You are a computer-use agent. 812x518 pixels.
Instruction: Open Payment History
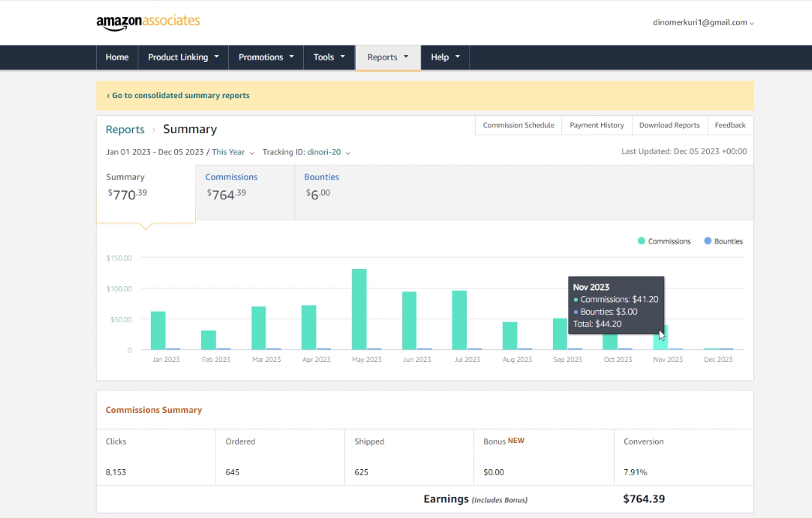pyautogui.click(x=596, y=125)
